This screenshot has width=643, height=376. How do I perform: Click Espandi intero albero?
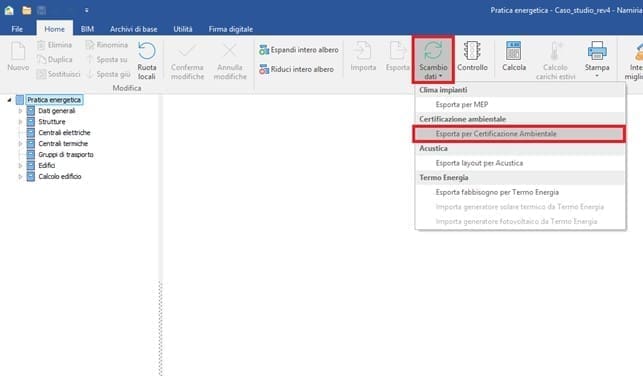pos(299,50)
